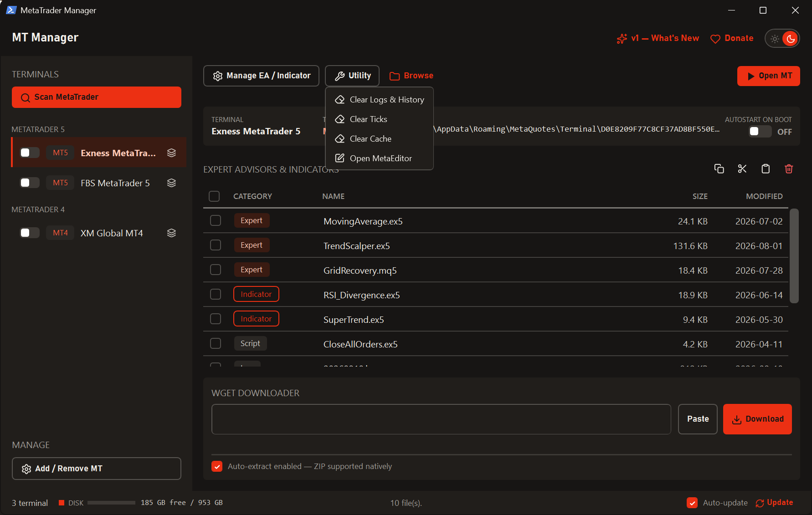The width and height of the screenshot is (812, 515).
Task: Click the MT4 badge on XM Global
Action: coord(60,233)
